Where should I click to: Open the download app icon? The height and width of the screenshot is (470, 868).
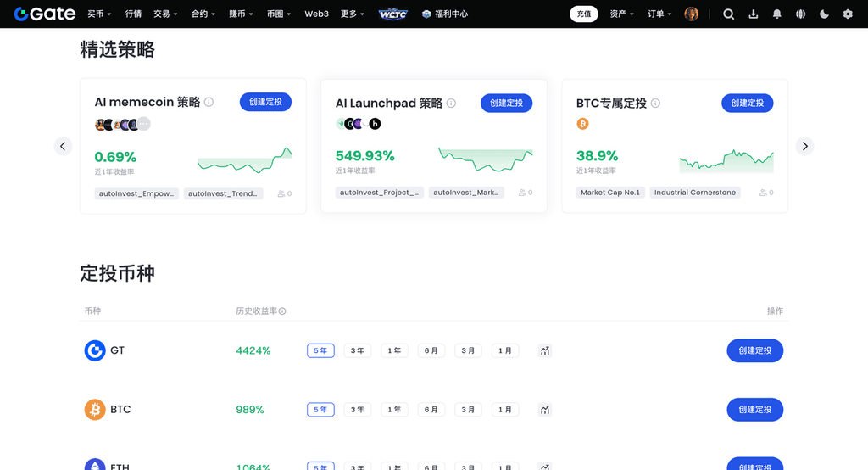click(754, 14)
